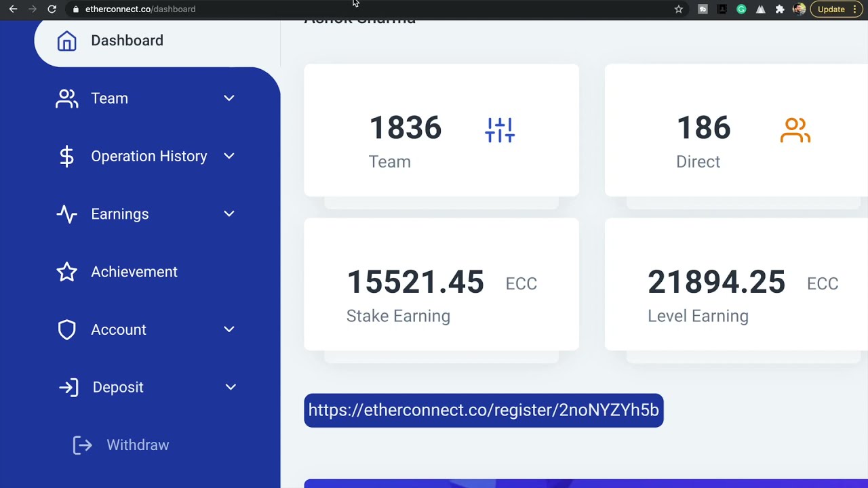Click the 'Level Earning' label

tap(698, 316)
